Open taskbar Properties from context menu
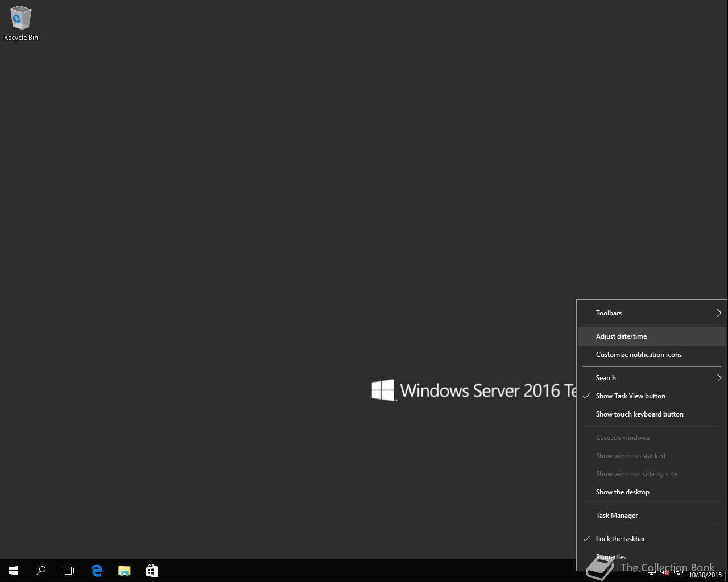Screen dimensions: 728x582 (x=652, y=557)
